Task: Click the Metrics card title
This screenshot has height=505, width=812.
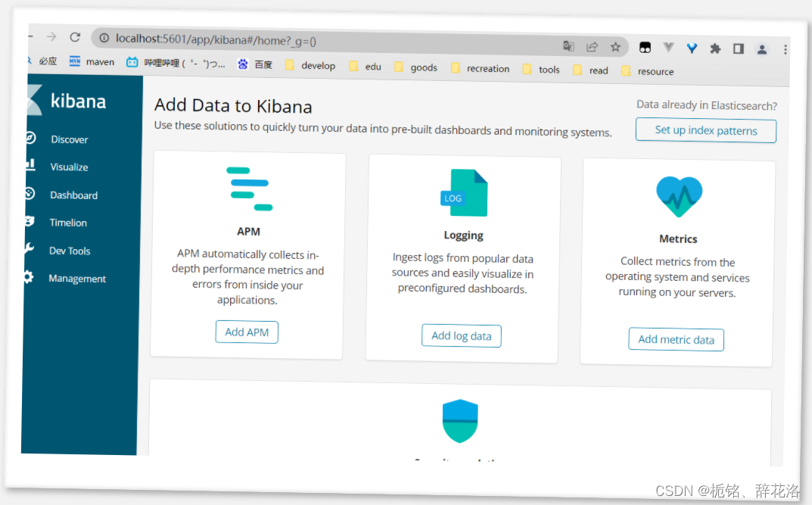Action: [x=678, y=238]
